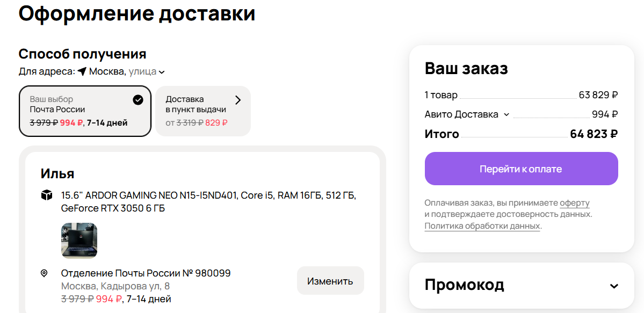Screen dimensions: 644x313
Task: Expand the Авито Доставка cost details
Action: [506, 114]
